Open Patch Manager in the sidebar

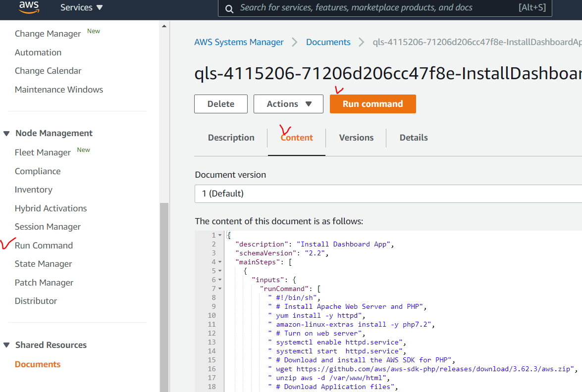pyautogui.click(x=44, y=282)
